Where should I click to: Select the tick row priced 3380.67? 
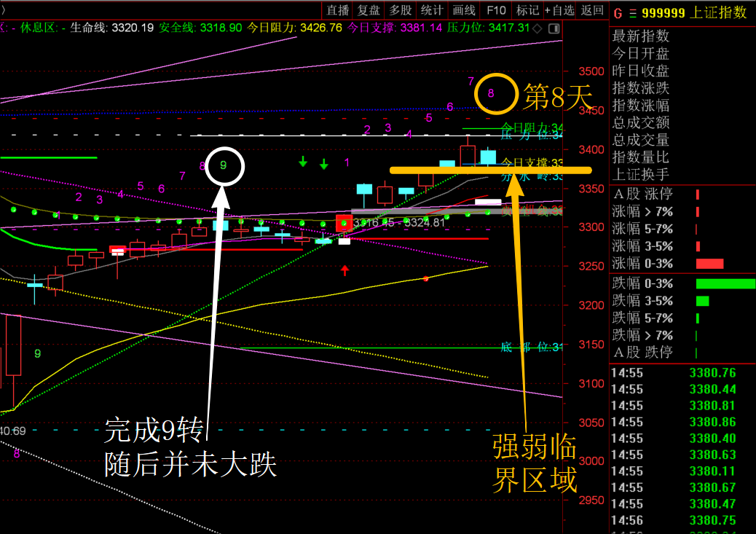(682, 487)
